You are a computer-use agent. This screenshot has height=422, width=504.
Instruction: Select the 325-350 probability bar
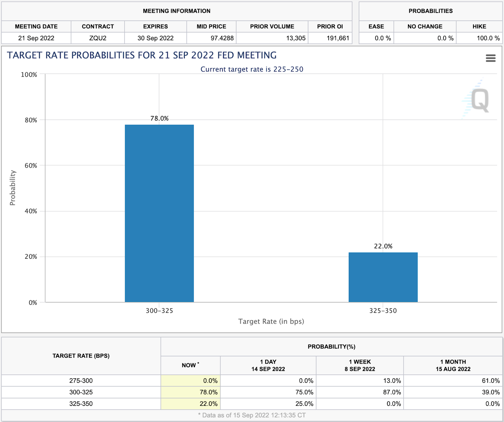coord(382,277)
